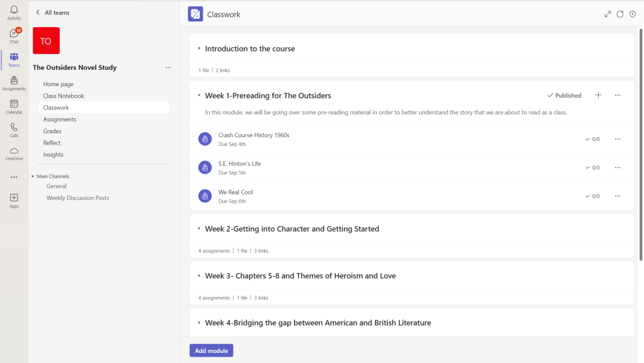This screenshot has height=363, width=644.
Task: Expand Week 2-Getting into Character module
Action: point(199,229)
